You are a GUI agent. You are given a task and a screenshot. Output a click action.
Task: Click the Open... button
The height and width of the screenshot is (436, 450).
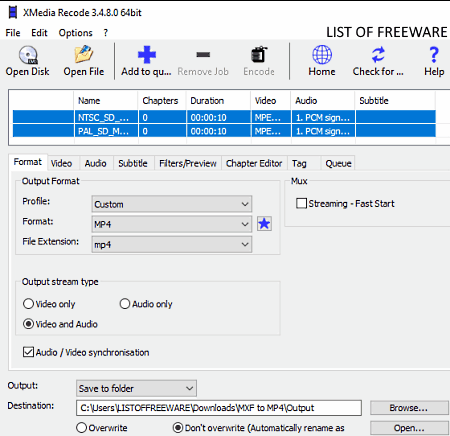pos(409,428)
